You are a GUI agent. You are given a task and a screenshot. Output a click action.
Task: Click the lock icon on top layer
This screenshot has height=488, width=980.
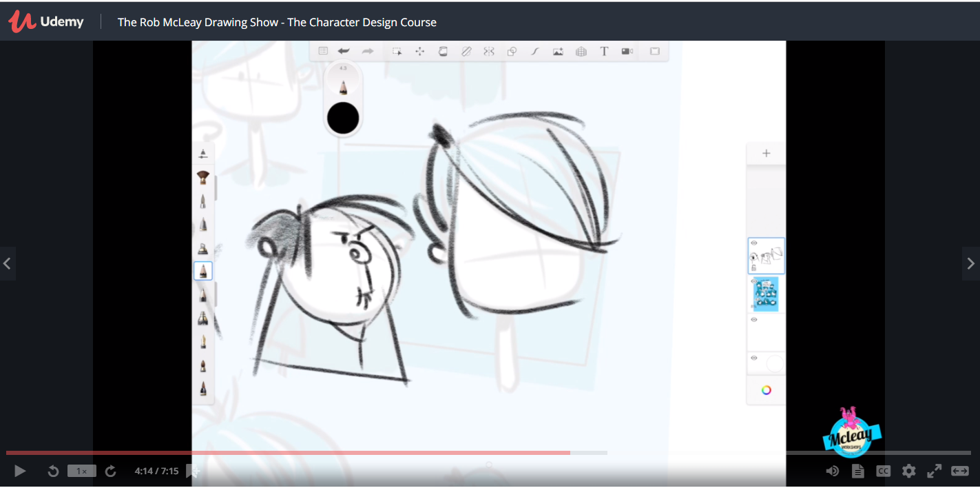tap(754, 267)
